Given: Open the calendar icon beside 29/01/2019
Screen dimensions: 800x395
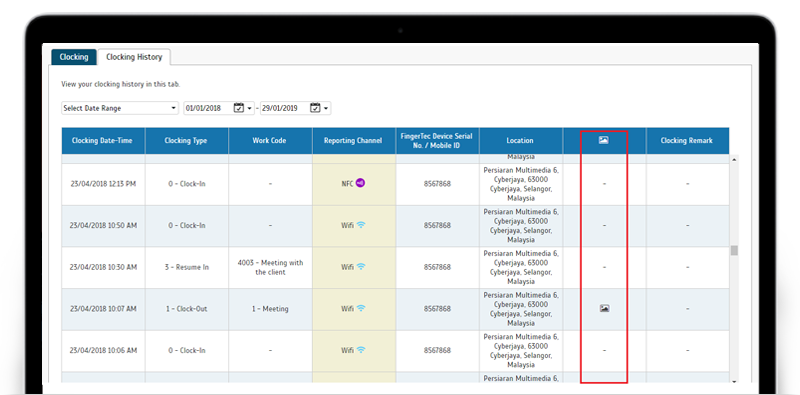Looking at the screenshot, I should click(x=316, y=108).
